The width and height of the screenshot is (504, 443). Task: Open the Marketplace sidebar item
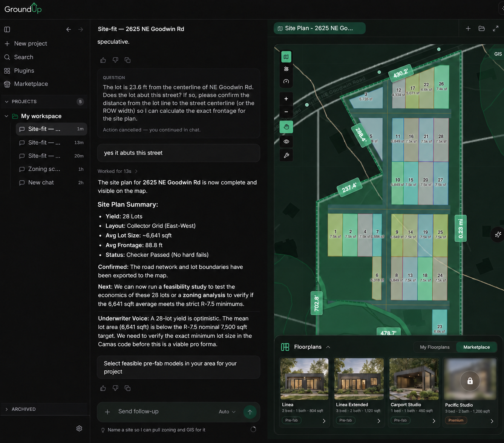(x=26, y=84)
